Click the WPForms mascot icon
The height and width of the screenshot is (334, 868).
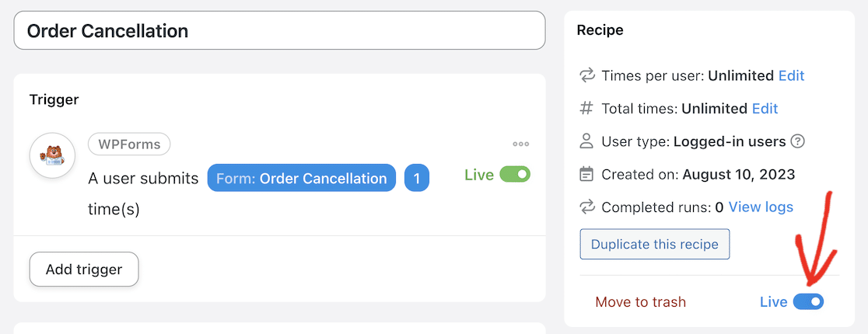pyautogui.click(x=52, y=155)
